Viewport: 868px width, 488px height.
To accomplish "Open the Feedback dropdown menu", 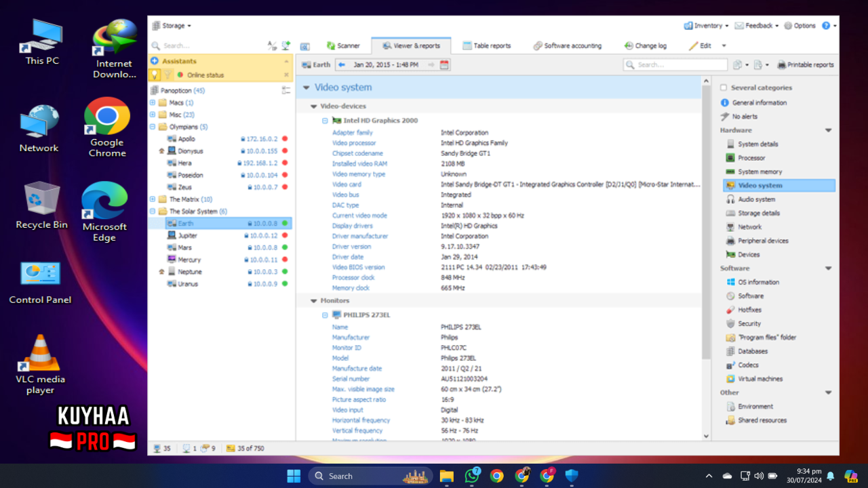I will click(x=757, y=26).
